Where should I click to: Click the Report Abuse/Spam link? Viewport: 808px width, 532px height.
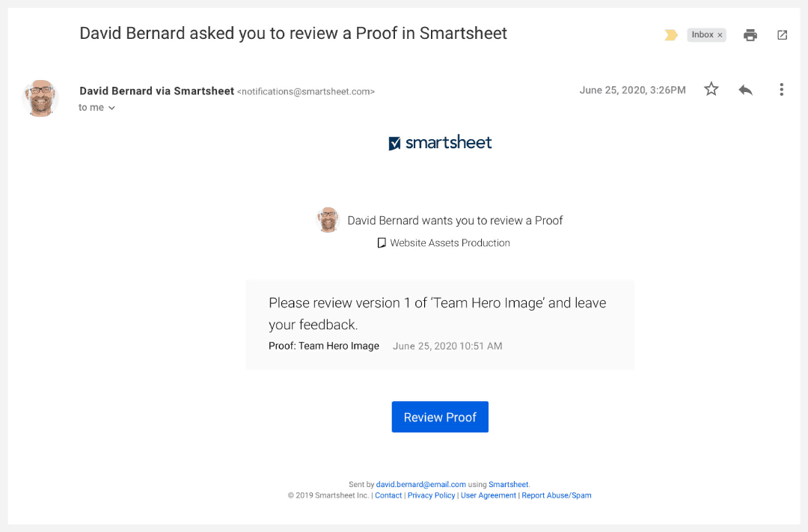pyautogui.click(x=556, y=495)
